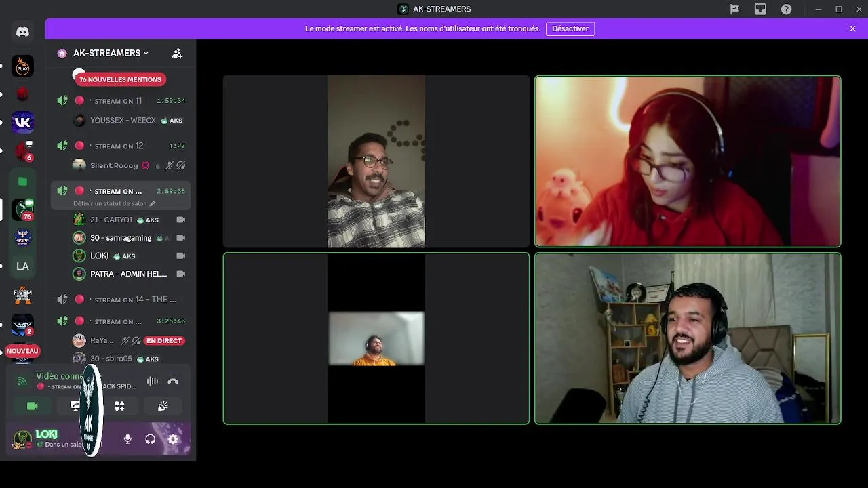Select user 30 - sbiro05

(x=128, y=359)
